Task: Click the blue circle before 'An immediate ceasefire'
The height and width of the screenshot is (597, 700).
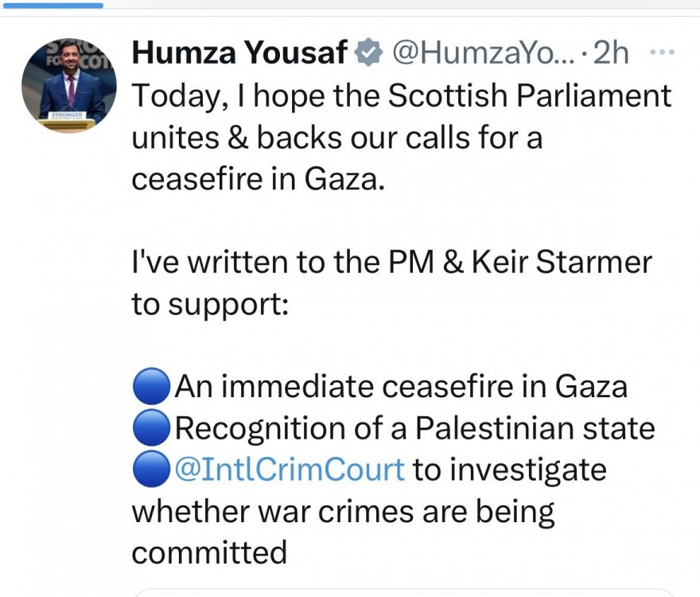Action: click(152, 387)
